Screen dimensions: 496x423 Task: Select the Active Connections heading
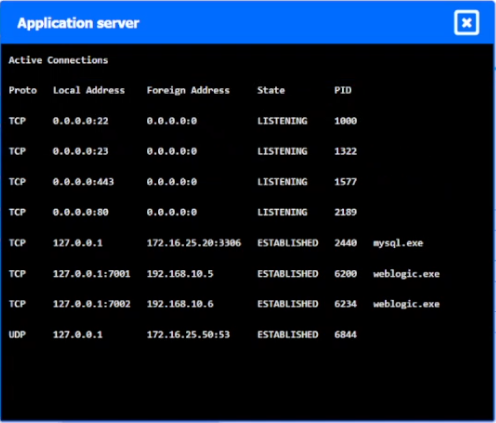pos(58,60)
